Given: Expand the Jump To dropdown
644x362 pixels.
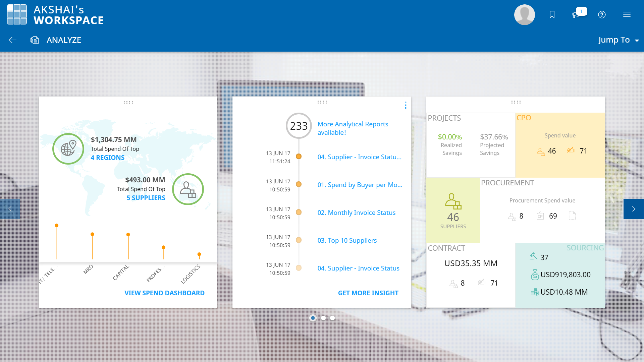Looking at the screenshot, I should coord(618,40).
